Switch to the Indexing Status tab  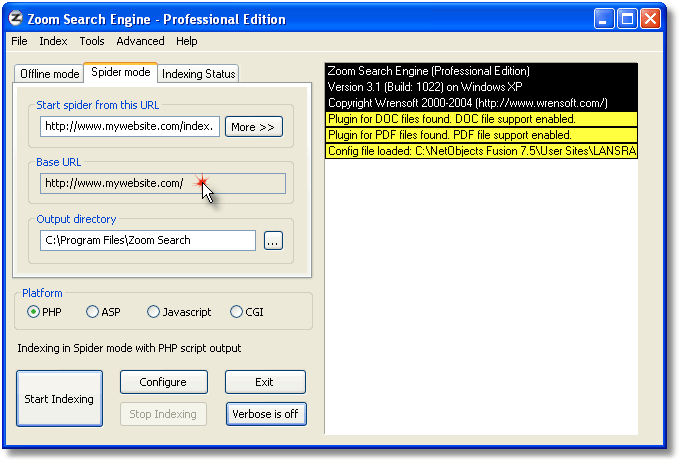click(x=198, y=74)
